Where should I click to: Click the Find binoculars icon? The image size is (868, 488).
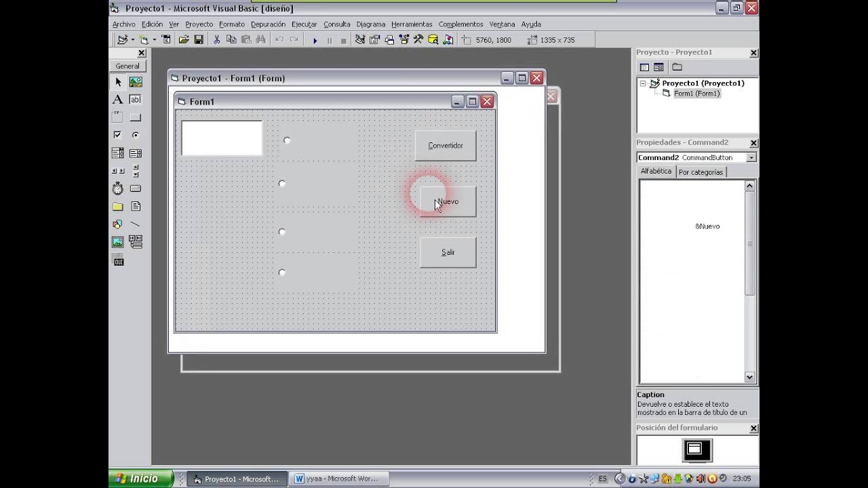[x=260, y=40]
